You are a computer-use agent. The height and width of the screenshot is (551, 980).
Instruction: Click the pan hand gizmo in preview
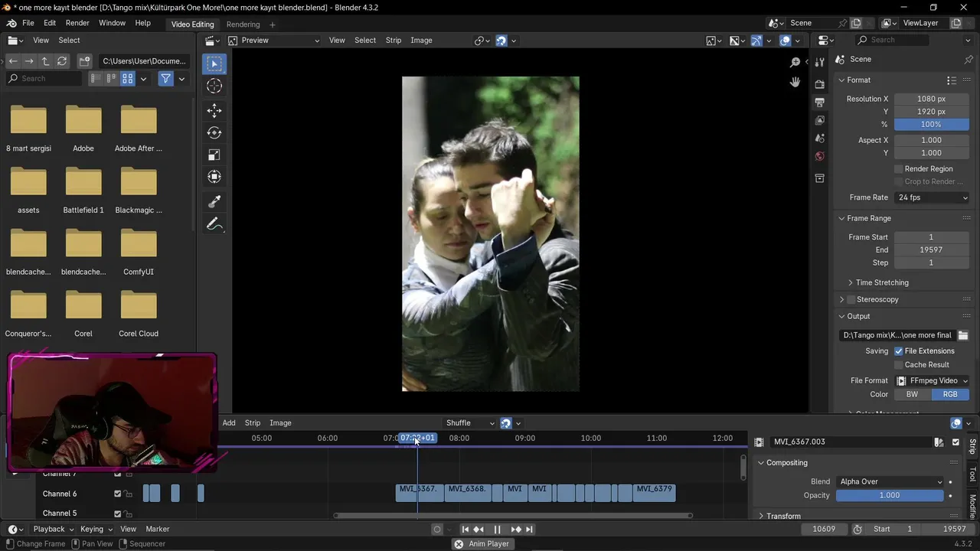(795, 82)
